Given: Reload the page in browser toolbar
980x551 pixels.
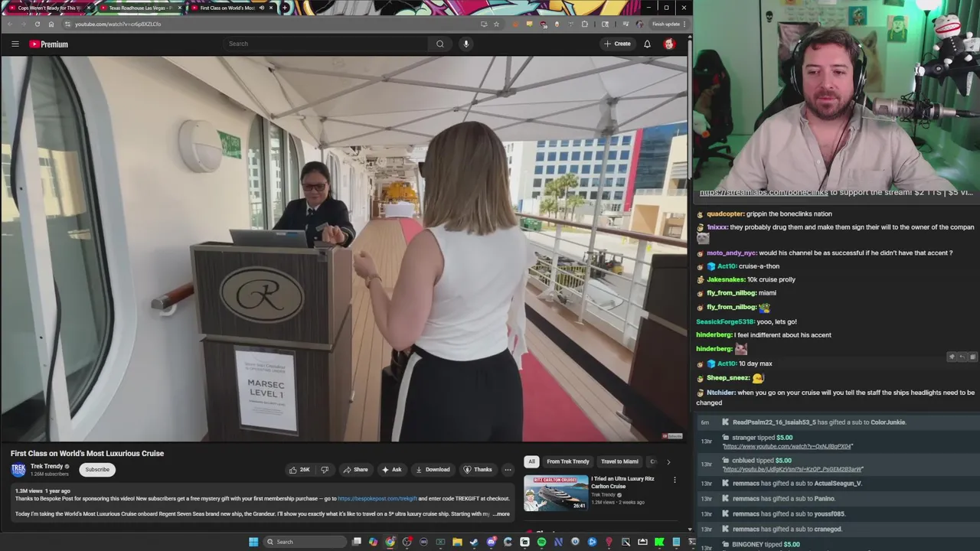Looking at the screenshot, I should tap(37, 24).
